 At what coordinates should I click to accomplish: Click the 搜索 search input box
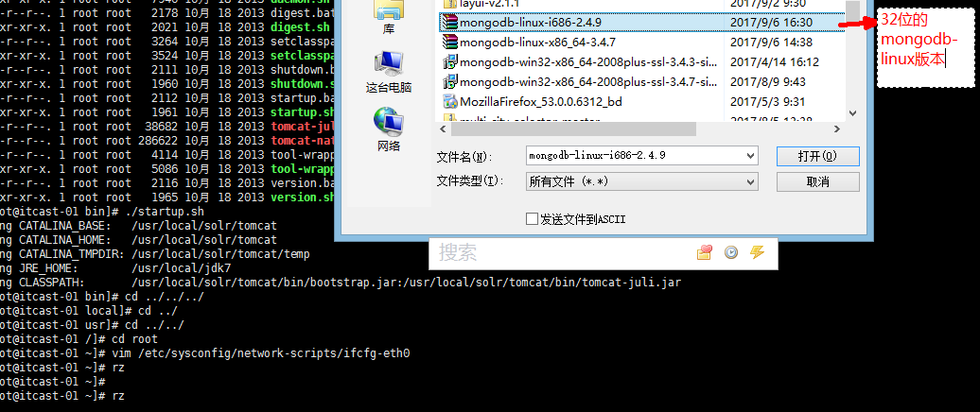(563, 253)
